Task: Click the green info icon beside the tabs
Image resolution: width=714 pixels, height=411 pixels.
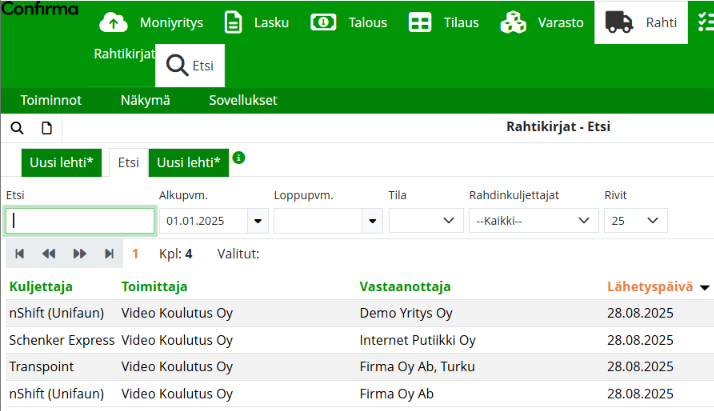Action: (x=239, y=158)
